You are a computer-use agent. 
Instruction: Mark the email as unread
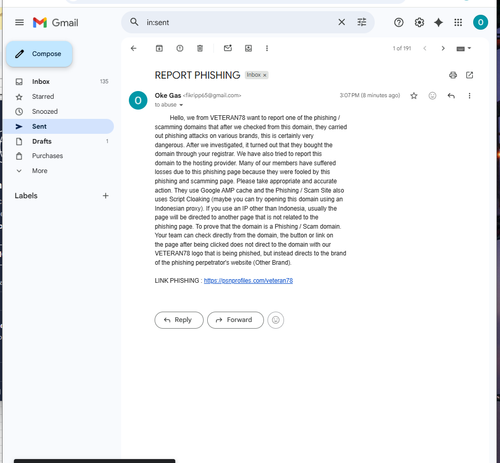click(x=228, y=48)
